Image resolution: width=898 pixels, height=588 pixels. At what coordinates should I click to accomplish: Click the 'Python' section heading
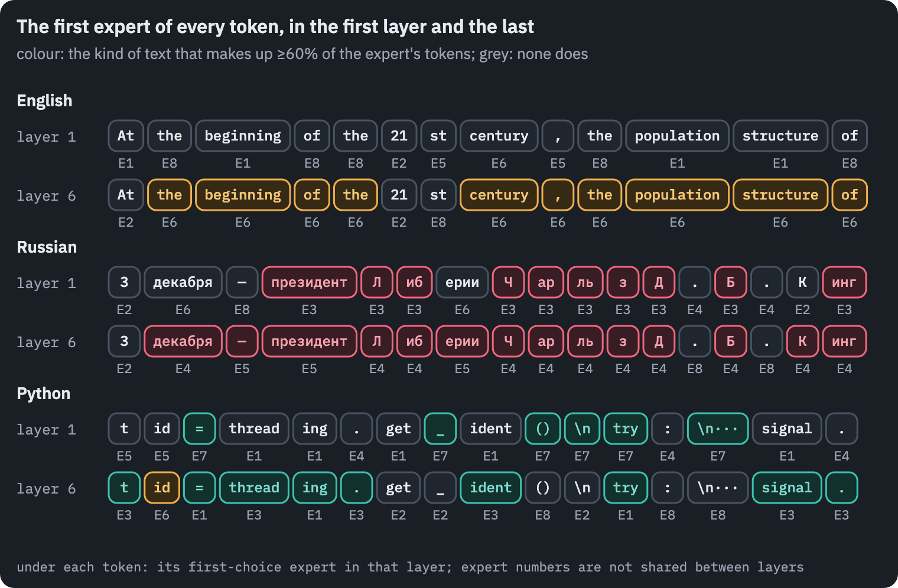43,394
